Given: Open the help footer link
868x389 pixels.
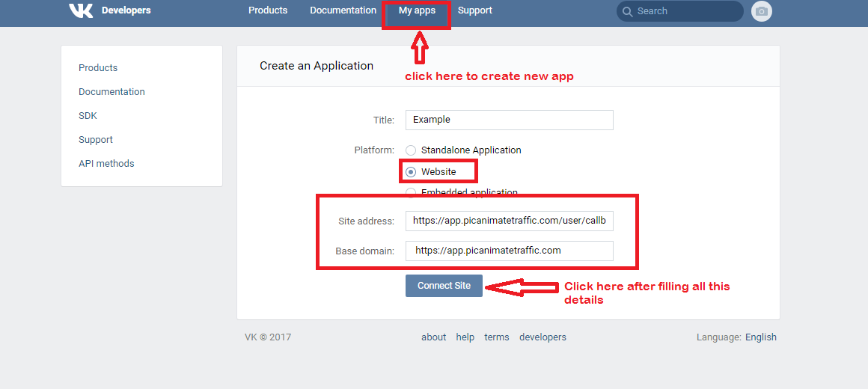Looking at the screenshot, I should [465, 337].
